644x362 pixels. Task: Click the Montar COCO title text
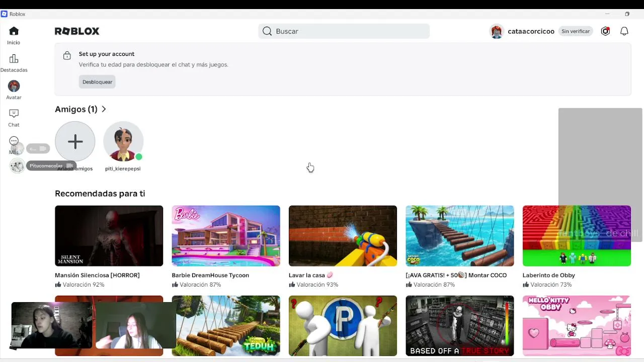456,276
